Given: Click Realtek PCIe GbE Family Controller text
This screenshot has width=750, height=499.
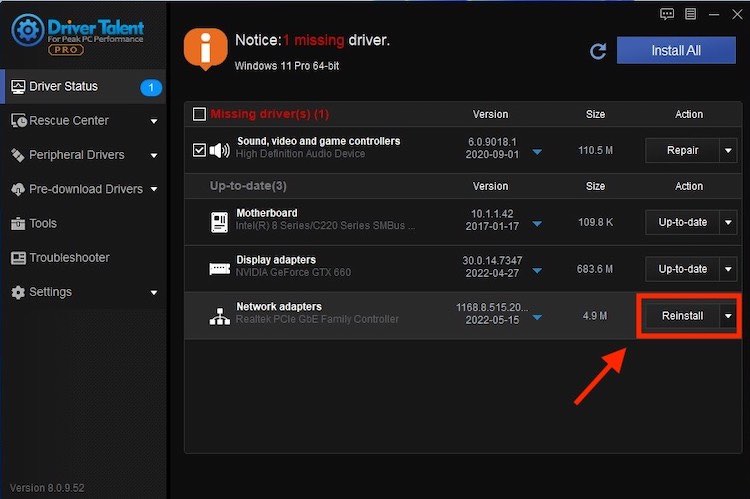Looking at the screenshot, I should 317,319.
